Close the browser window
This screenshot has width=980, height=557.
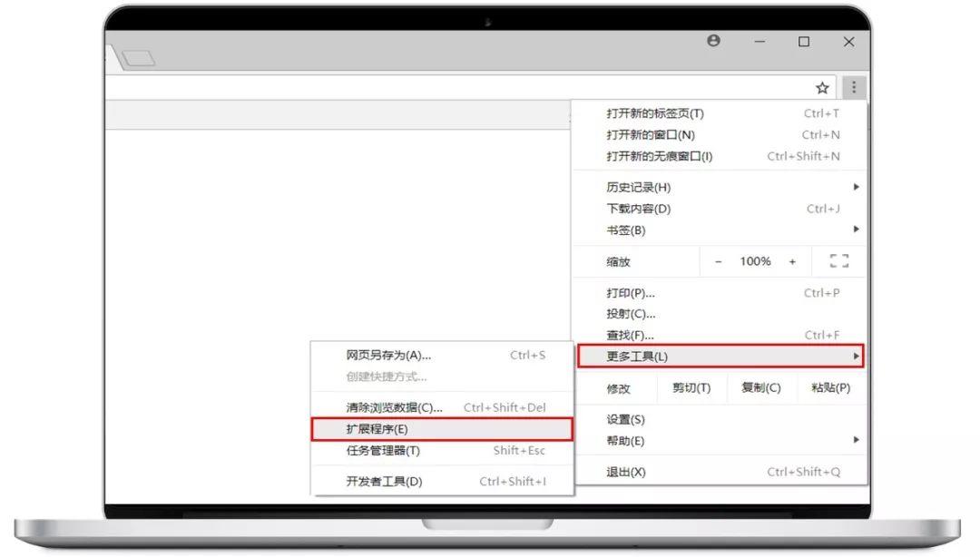[848, 42]
